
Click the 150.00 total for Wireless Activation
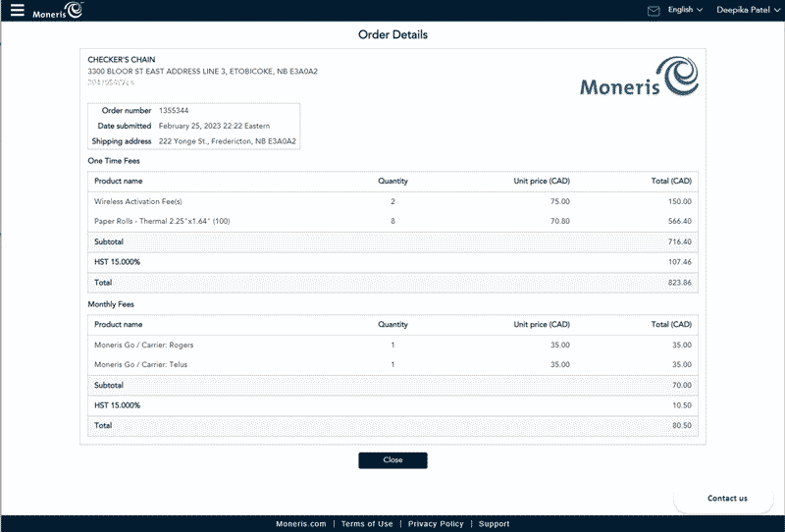tap(680, 201)
